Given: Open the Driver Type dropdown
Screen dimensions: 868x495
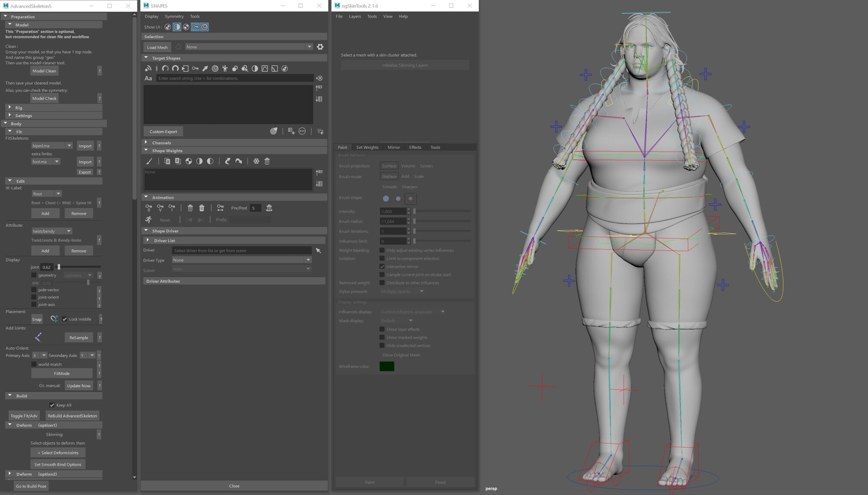Looking at the screenshot, I should pyautogui.click(x=241, y=260).
